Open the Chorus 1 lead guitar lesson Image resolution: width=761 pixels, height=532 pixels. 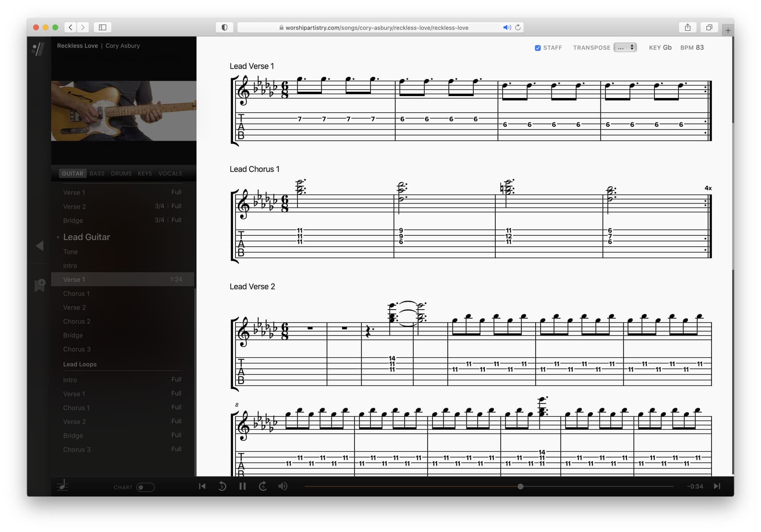click(x=76, y=293)
